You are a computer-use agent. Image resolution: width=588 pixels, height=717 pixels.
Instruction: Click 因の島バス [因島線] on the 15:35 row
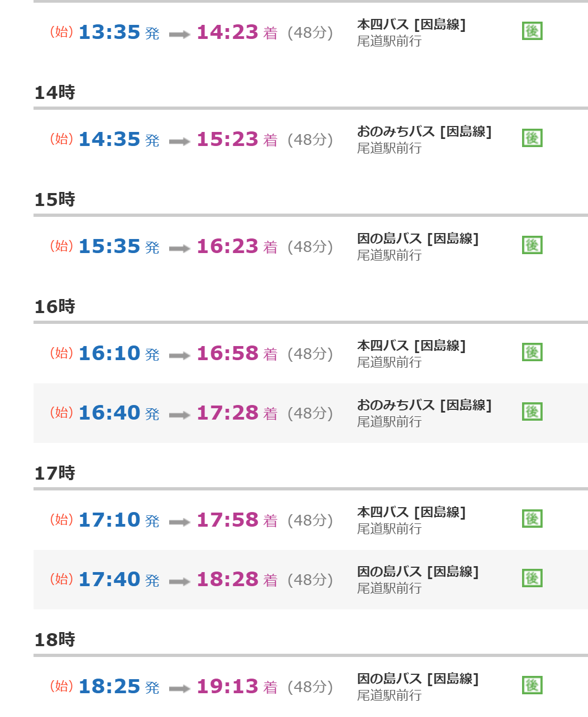tap(418, 238)
